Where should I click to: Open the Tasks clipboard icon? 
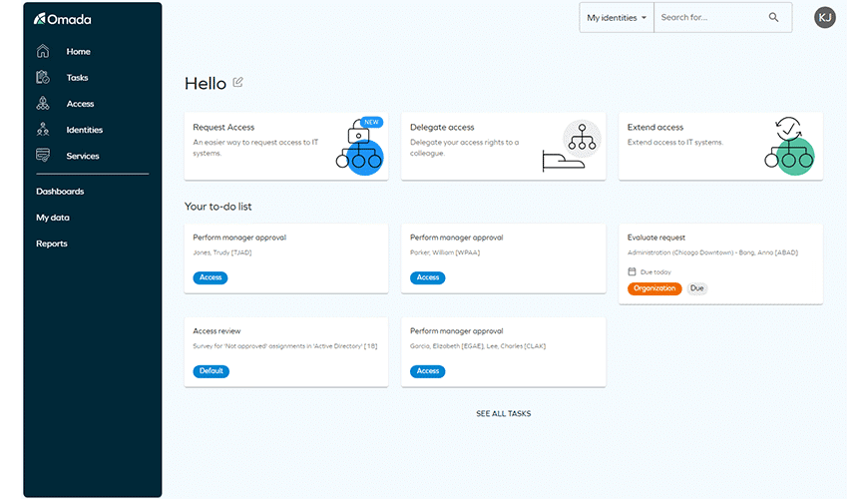pyautogui.click(x=43, y=78)
